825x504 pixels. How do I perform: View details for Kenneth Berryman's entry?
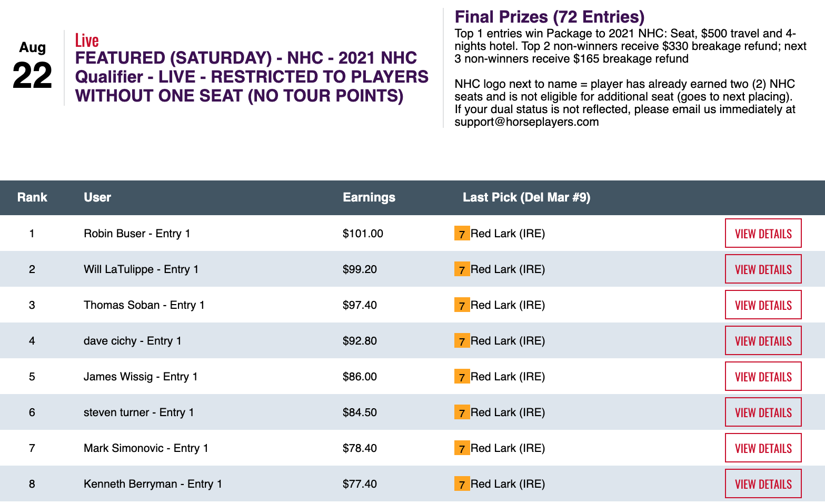click(x=763, y=484)
